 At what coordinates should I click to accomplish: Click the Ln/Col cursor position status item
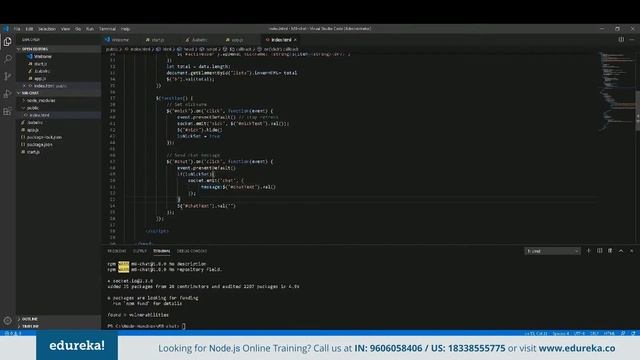click(536, 333)
